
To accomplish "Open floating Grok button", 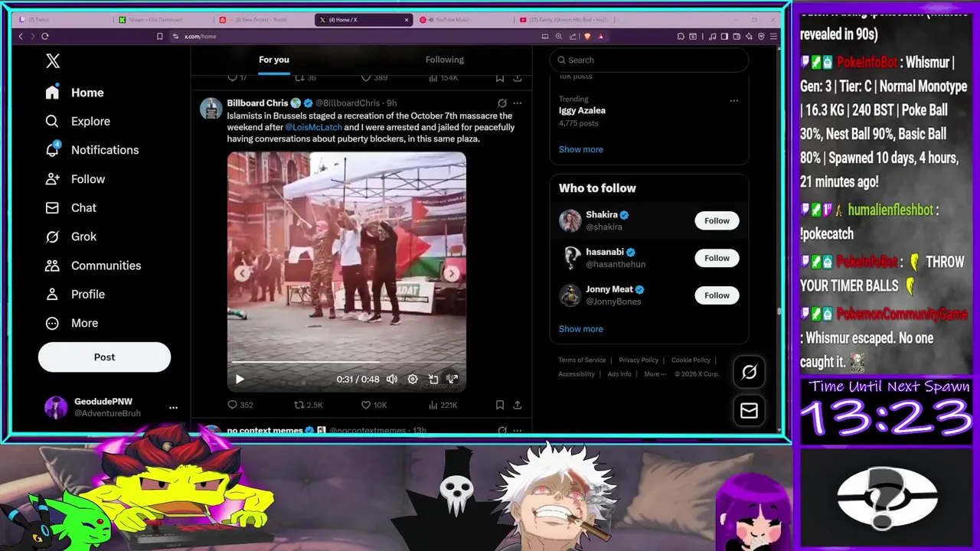I will tap(749, 372).
